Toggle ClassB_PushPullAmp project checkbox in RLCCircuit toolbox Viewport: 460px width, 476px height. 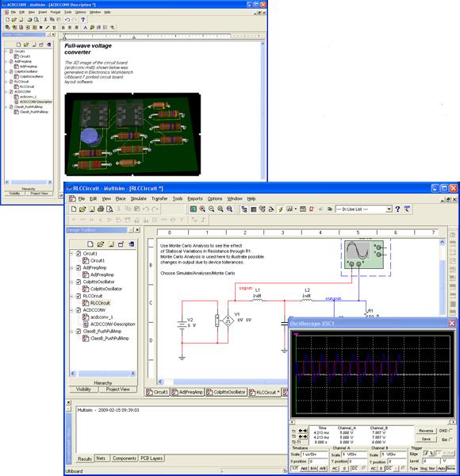pos(79,331)
